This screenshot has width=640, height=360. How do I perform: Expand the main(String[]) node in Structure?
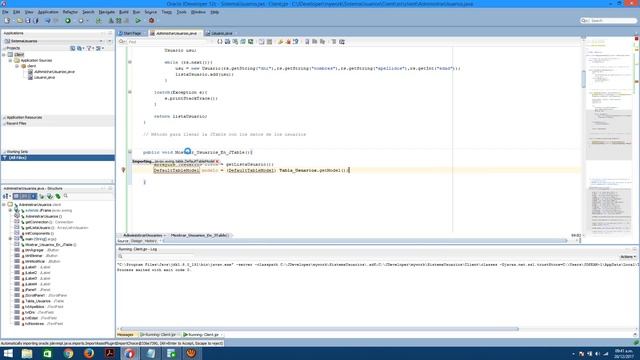point(11,239)
